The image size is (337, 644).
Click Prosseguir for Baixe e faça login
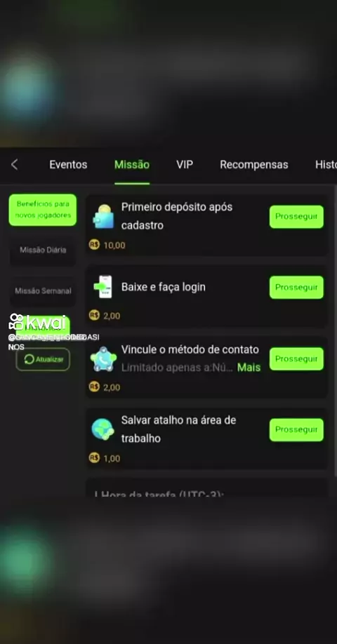click(296, 288)
